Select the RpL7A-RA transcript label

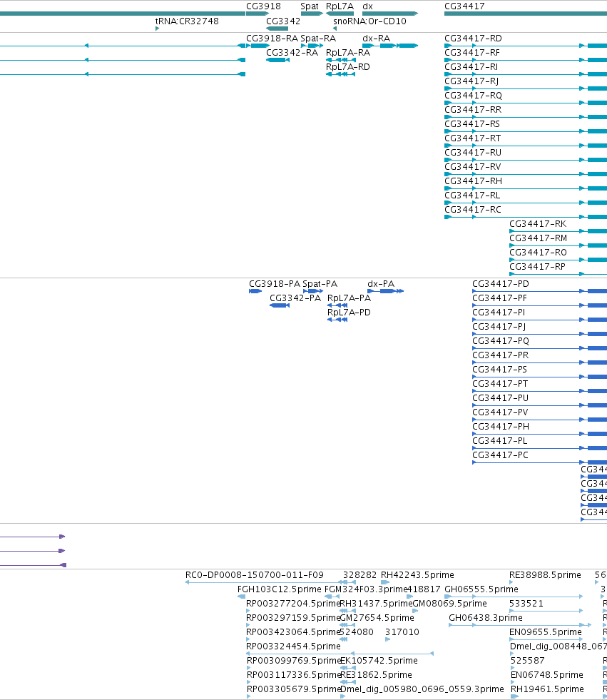tap(347, 53)
